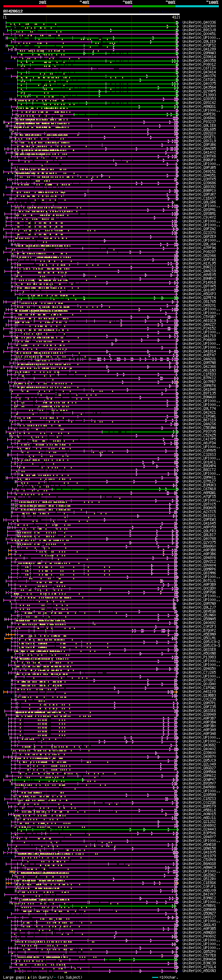The image size is (222, 980).
Task: Click the UniRef100_Q41289 label
Action: coord(199,49)
